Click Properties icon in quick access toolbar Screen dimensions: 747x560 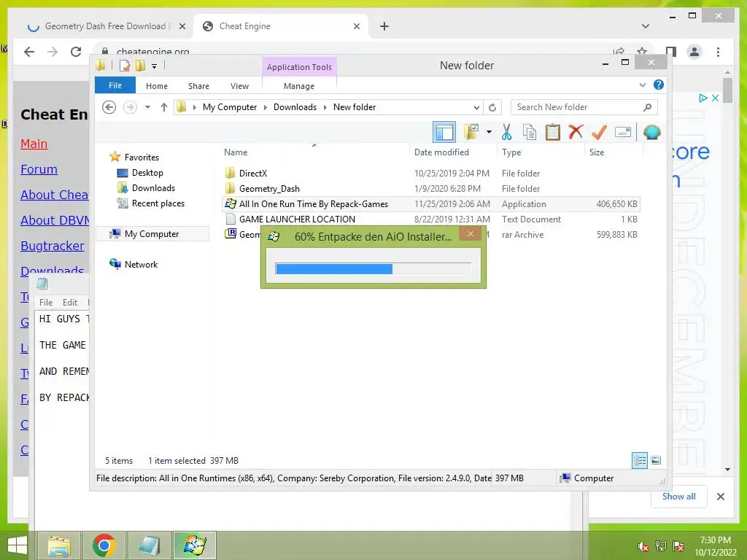125,66
